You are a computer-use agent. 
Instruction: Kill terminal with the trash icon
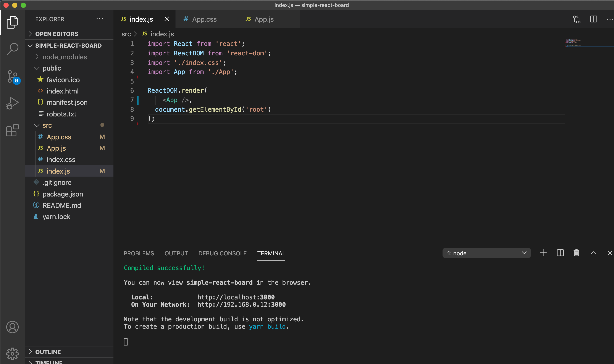pyautogui.click(x=576, y=253)
